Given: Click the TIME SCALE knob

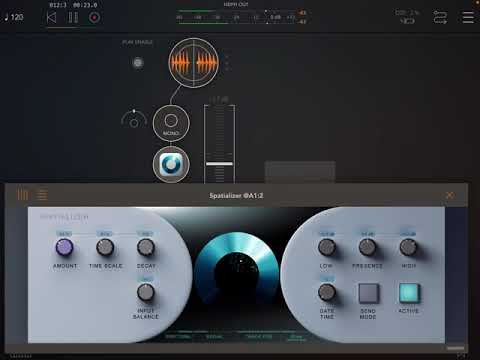Looking at the screenshot, I should click(105, 247).
